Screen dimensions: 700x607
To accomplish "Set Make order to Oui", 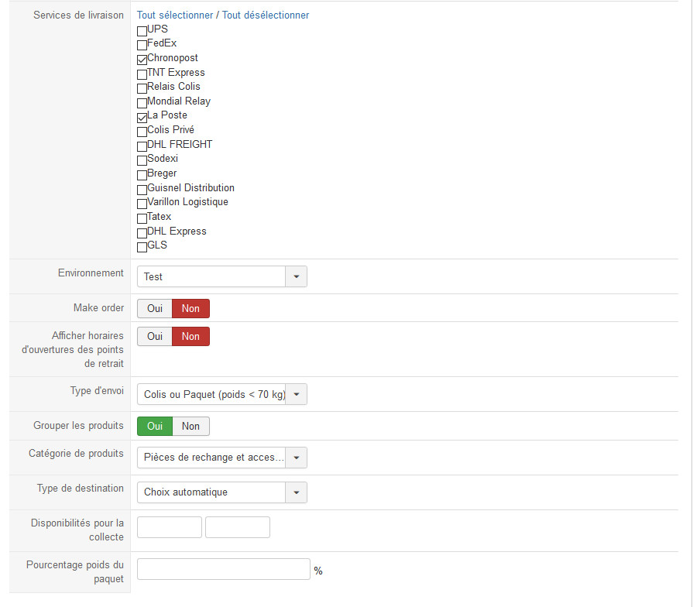I will pyautogui.click(x=154, y=308).
